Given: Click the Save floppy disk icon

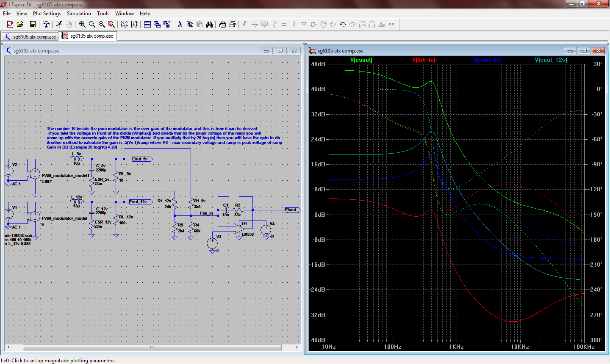Looking at the screenshot, I should 33,25.
